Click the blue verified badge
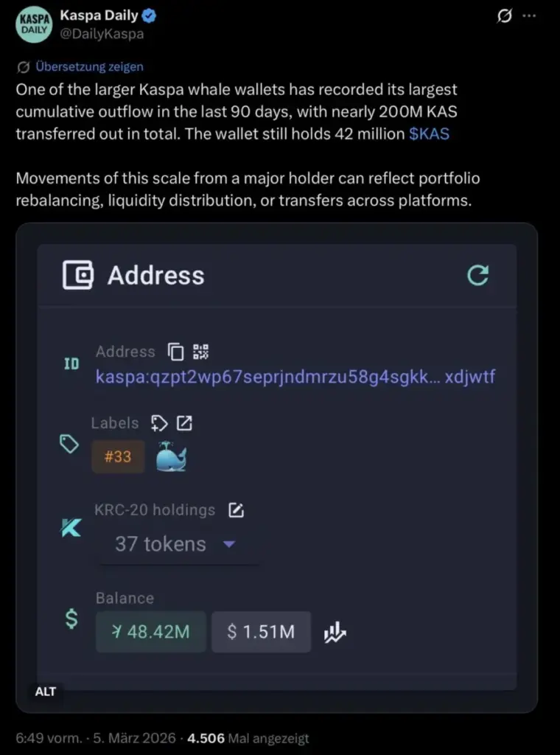Image resolution: width=560 pixels, height=755 pixels. click(x=147, y=16)
